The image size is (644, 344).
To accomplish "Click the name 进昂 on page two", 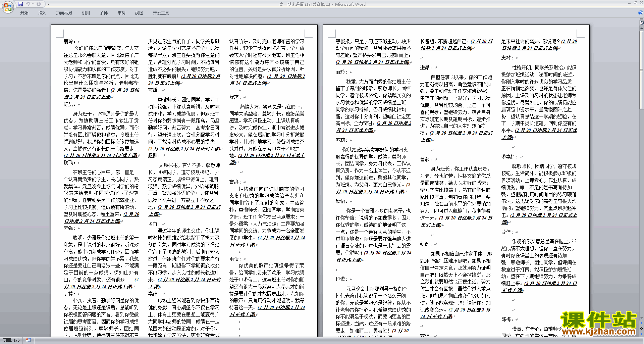I will [425, 67].
